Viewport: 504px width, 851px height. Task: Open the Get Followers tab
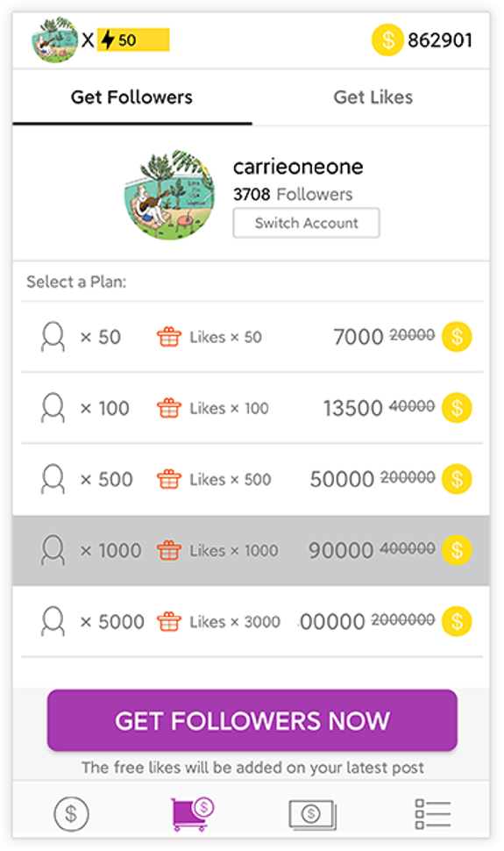tap(131, 97)
